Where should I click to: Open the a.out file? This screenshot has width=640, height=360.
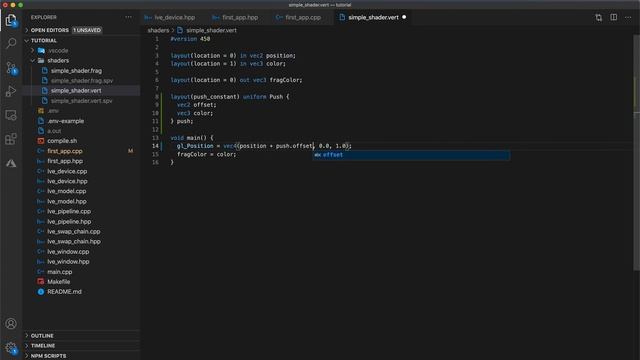pos(54,131)
